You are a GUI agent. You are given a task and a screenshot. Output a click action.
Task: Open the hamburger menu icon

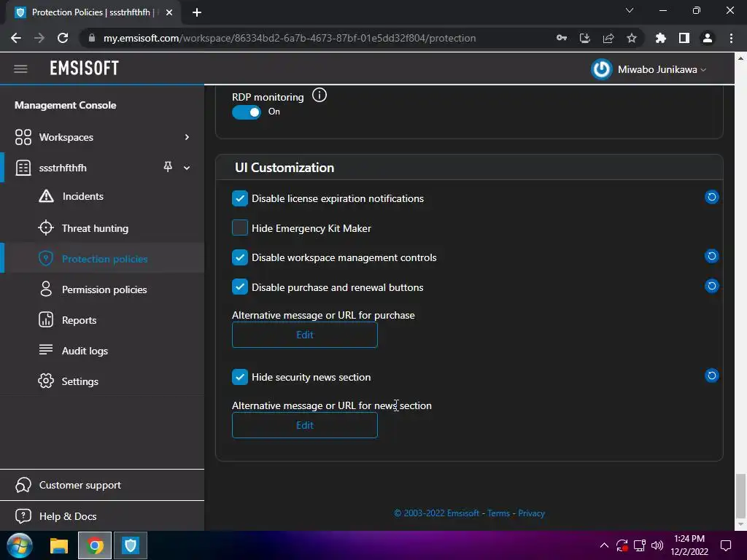[x=20, y=69]
